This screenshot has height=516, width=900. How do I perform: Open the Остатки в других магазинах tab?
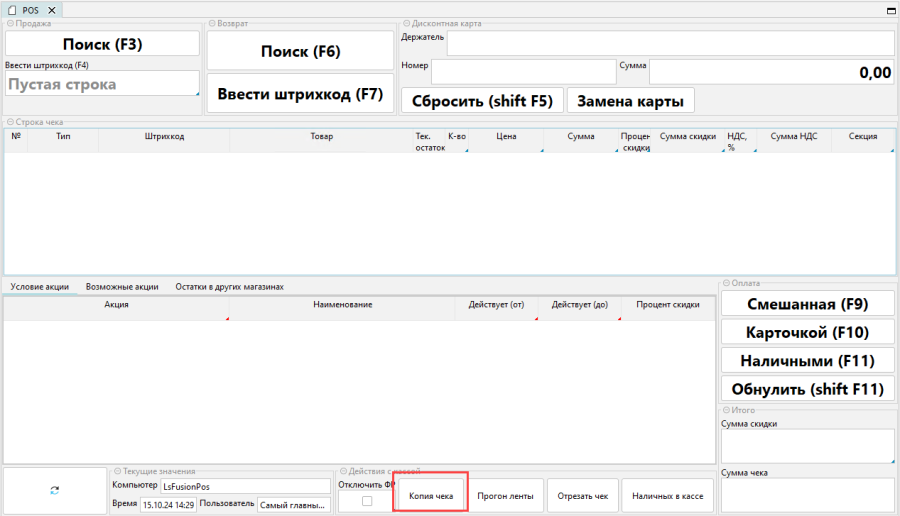pyautogui.click(x=229, y=286)
